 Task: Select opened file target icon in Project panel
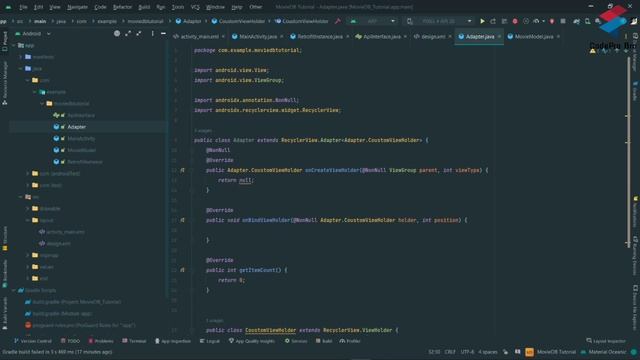click(x=117, y=33)
